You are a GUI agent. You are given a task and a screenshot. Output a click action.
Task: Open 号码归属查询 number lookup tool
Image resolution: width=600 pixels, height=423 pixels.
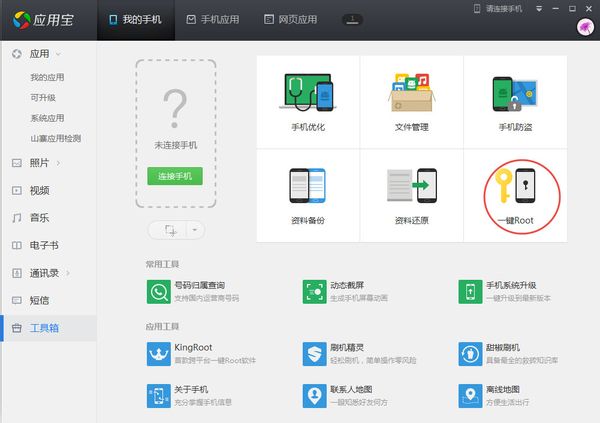point(193,292)
